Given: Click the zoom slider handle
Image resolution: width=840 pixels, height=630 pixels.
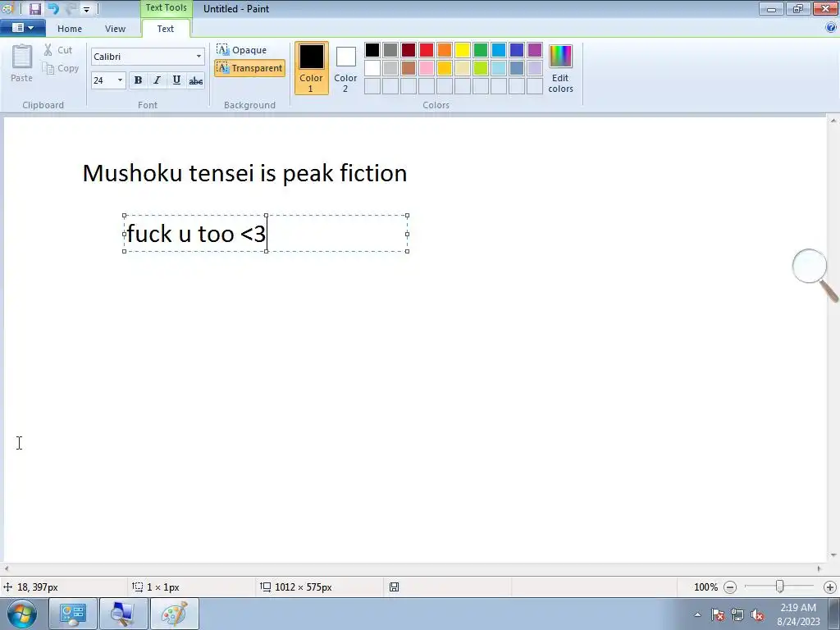Looking at the screenshot, I should point(780,587).
